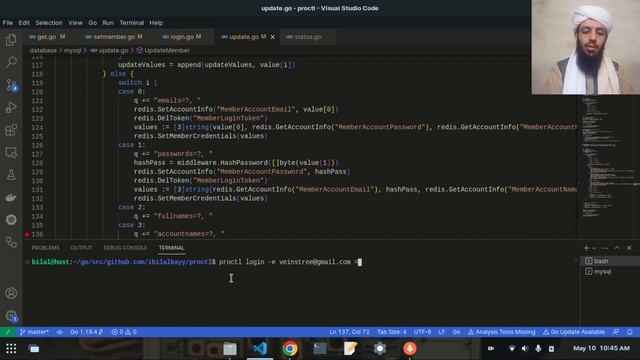Open the Explorer view in activity bar
Screen dimensions: 640x360
pos(11,40)
